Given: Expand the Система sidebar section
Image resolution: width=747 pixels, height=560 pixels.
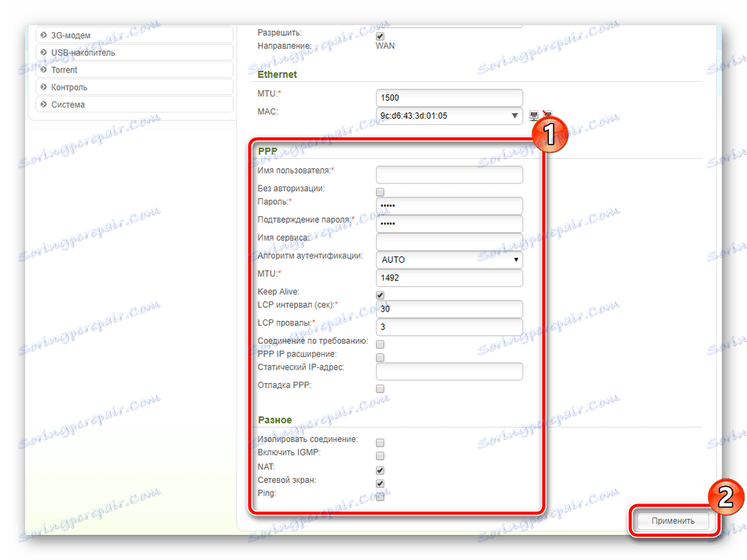Looking at the screenshot, I should 134,105.
